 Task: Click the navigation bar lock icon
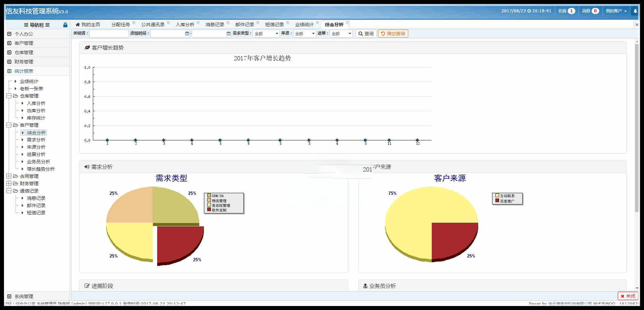point(65,25)
